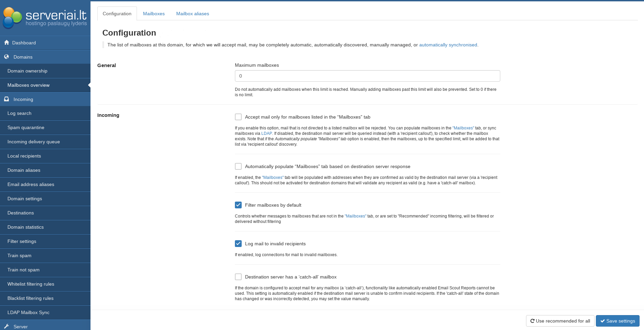This screenshot has height=330, width=644.
Task: Open the automatically synchronised link
Action: tap(448, 45)
